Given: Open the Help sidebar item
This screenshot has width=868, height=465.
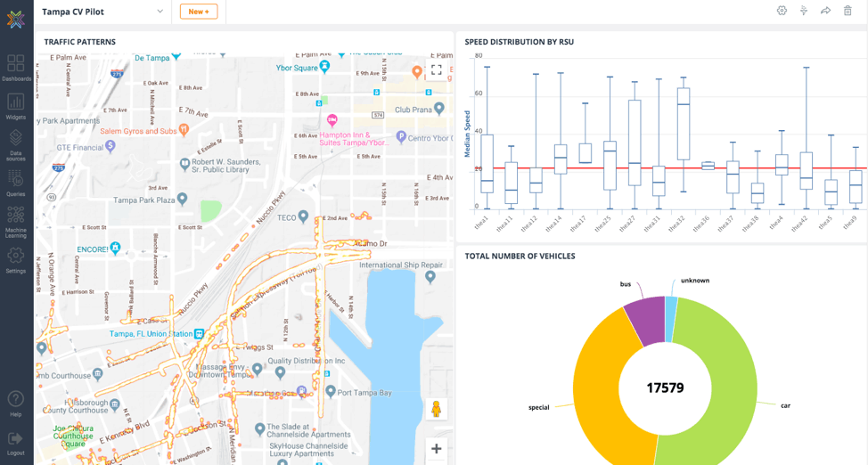Looking at the screenshot, I should click(16, 404).
